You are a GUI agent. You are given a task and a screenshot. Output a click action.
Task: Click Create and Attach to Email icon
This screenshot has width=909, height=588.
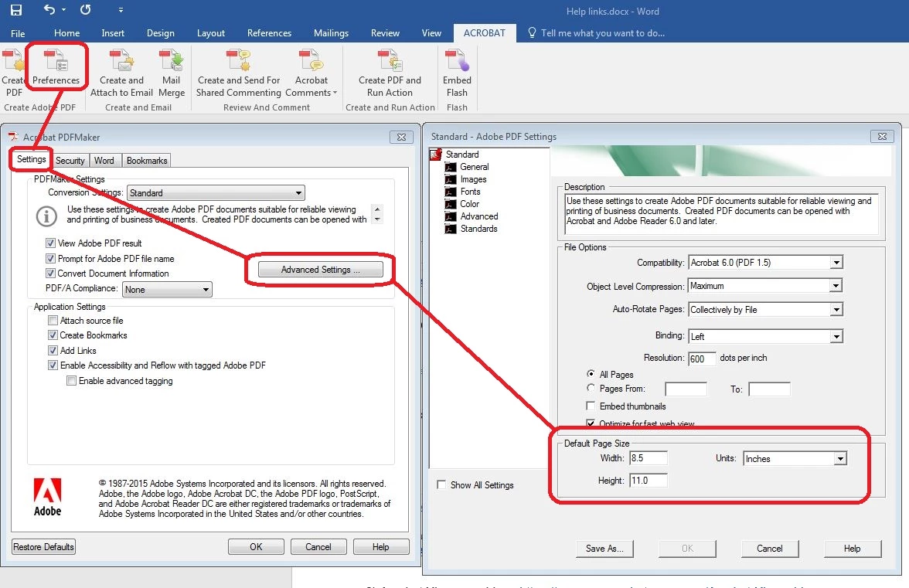click(122, 61)
